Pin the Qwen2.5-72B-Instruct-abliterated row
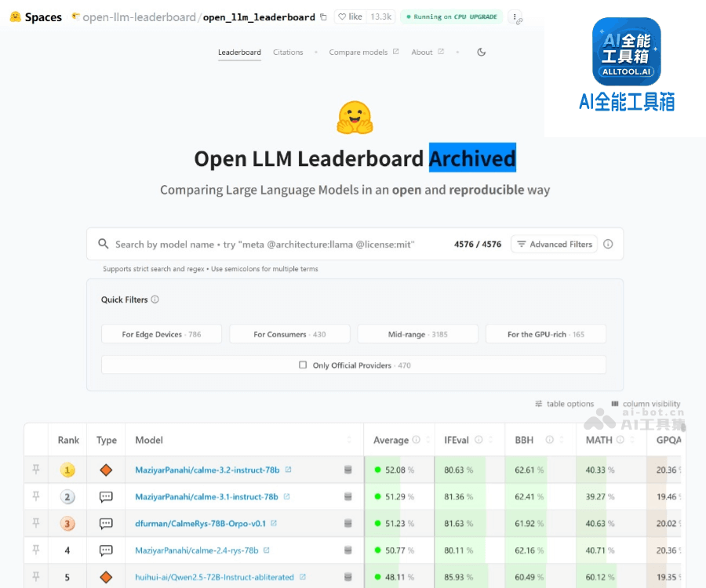706x588 pixels. coord(36,576)
